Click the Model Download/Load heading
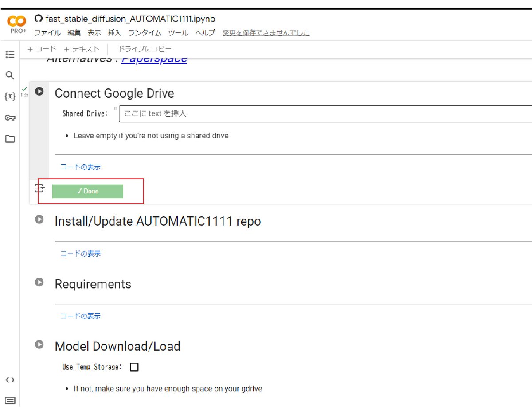Viewport: 532px width, 407px height. pos(117,346)
